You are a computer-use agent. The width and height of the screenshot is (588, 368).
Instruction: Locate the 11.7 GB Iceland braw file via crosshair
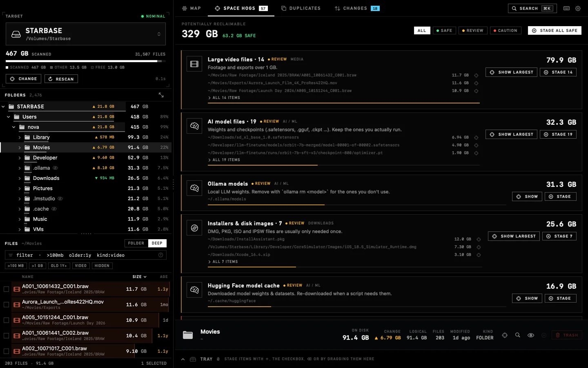tap(476, 75)
